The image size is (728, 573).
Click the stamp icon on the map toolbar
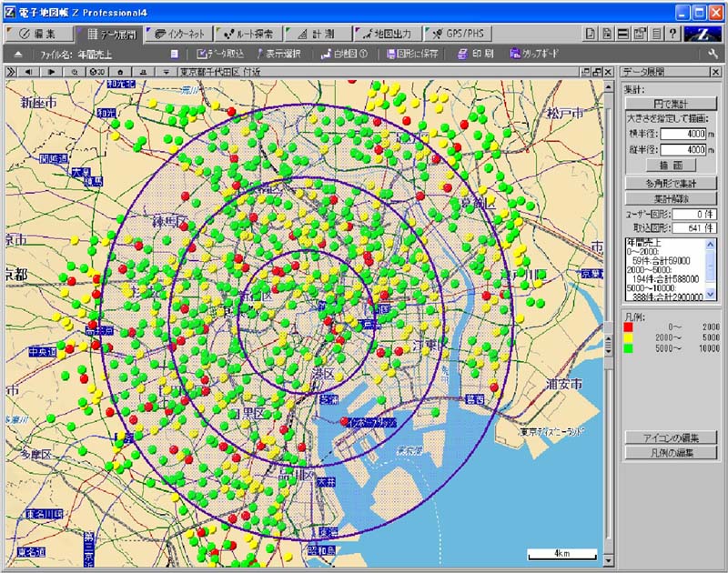click(x=143, y=72)
